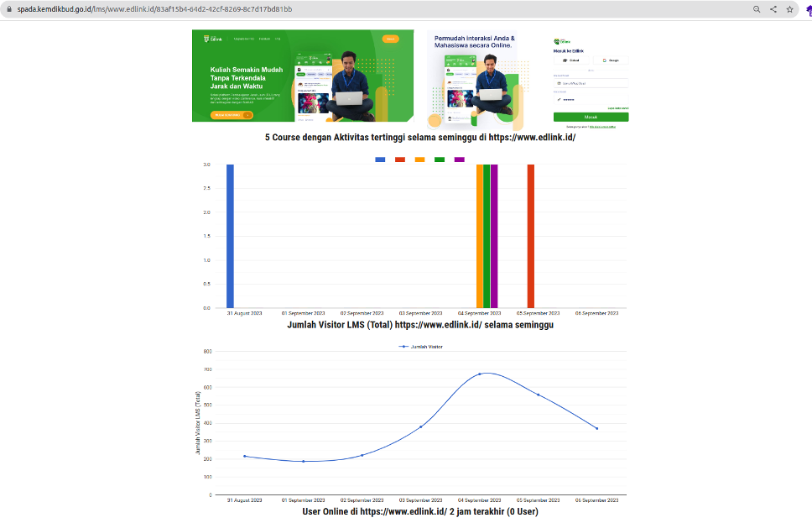
Task: Open green 'Kuliah Semakin Mudah' banner thumbnail
Action: click(303, 76)
